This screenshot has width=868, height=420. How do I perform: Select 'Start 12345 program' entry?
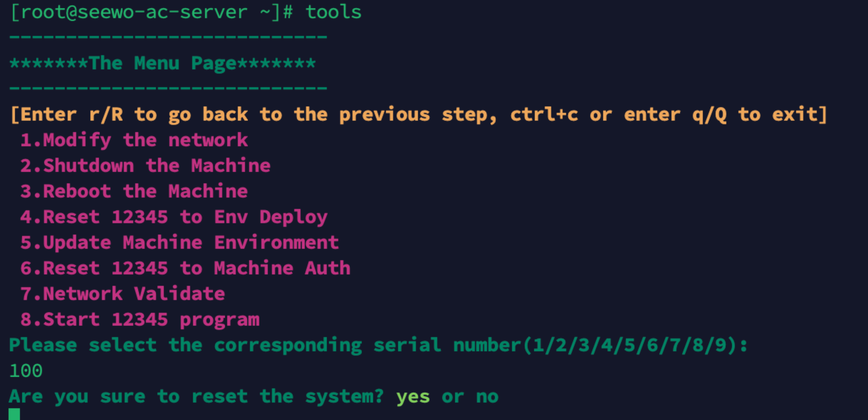pos(140,320)
